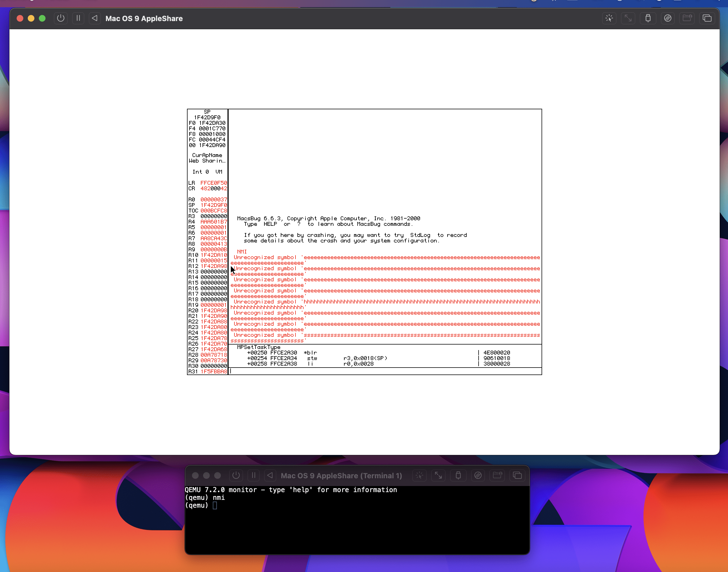Click the opcode '4E800020' in disassembly
Viewport: 728px width, 572px height.
(497, 353)
